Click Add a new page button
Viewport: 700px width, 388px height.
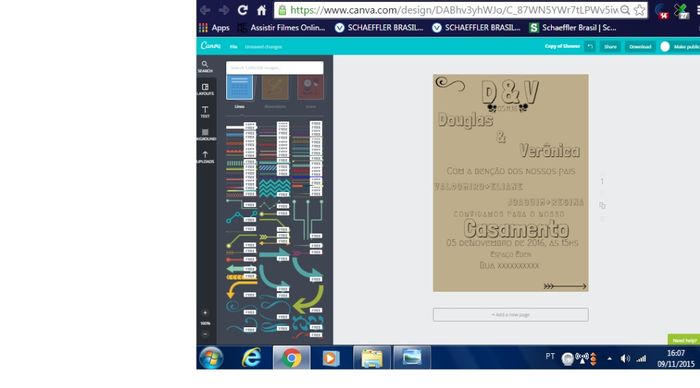[x=510, y=315]
